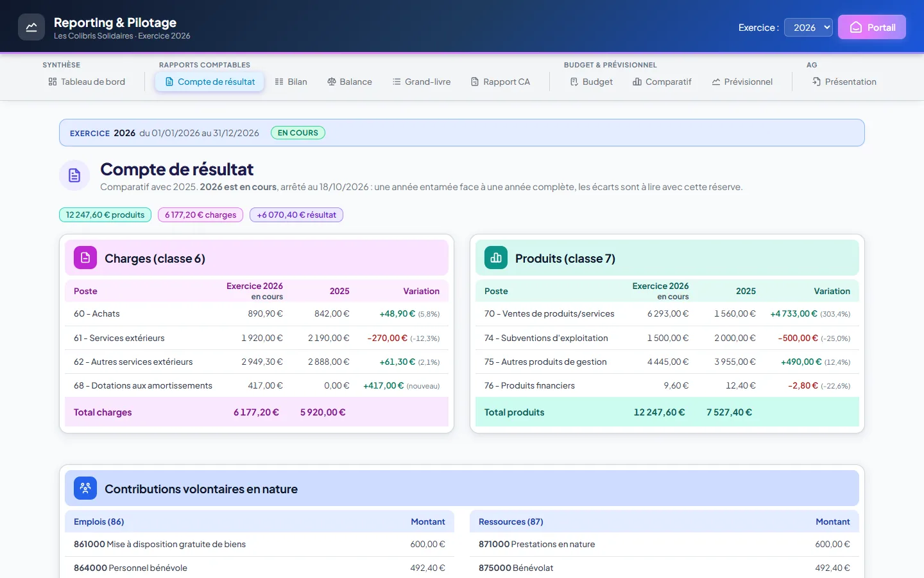Click the Charges (classe 6) pink icon
Screen dimensions: 924x578
85,258
